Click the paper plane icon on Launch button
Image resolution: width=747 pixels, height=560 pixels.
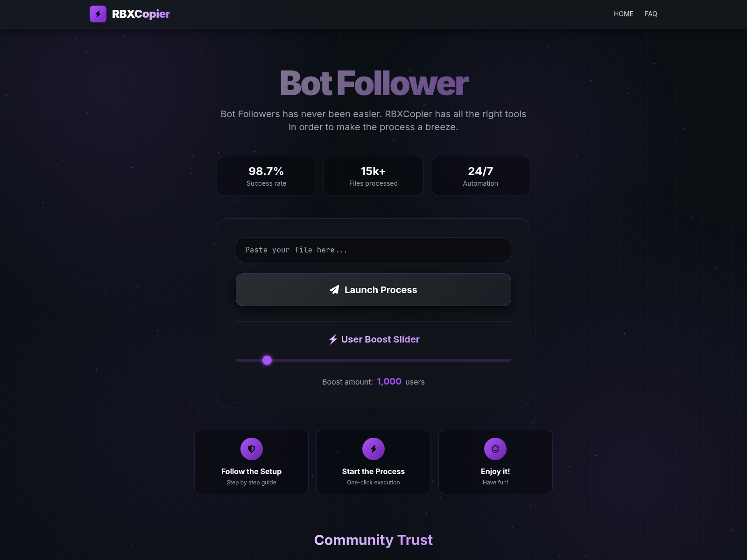334,290
